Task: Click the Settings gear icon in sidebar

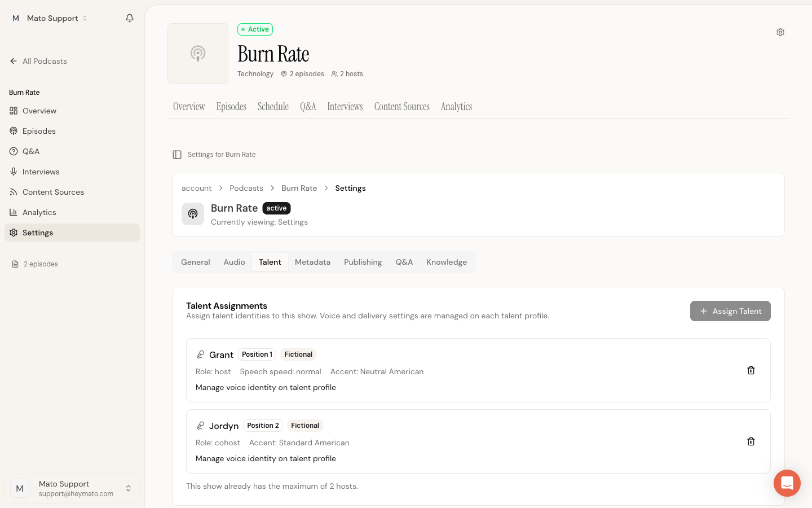Action: pos(14,233)
